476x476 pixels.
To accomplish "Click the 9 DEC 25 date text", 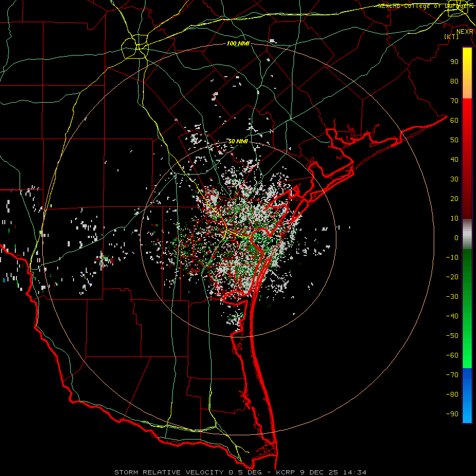I will [x=318, y=472].
